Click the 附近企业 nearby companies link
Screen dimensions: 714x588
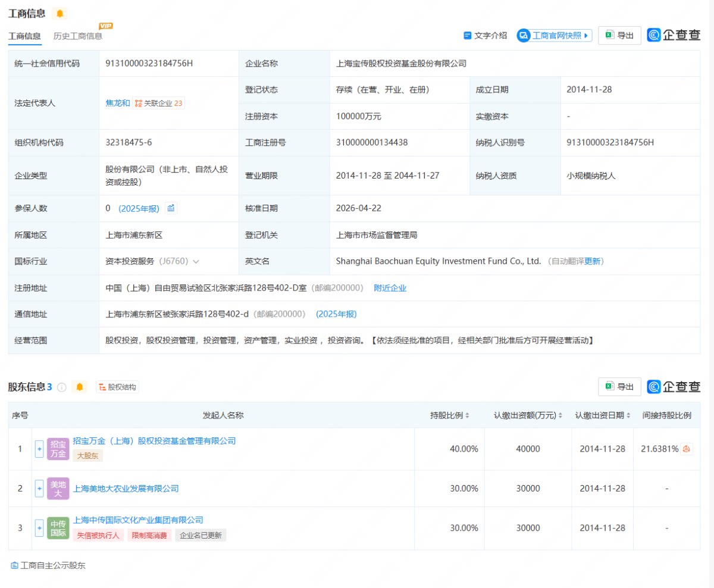[390, 288]
